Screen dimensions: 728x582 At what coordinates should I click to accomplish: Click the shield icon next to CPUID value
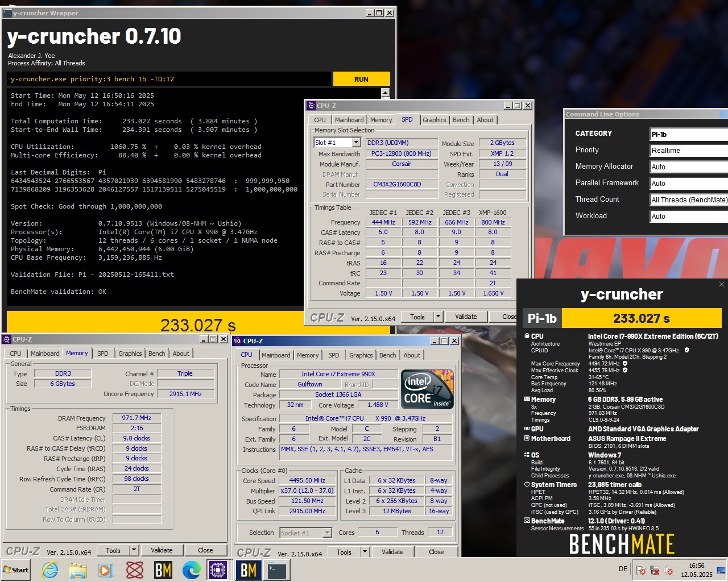[686, 350]
